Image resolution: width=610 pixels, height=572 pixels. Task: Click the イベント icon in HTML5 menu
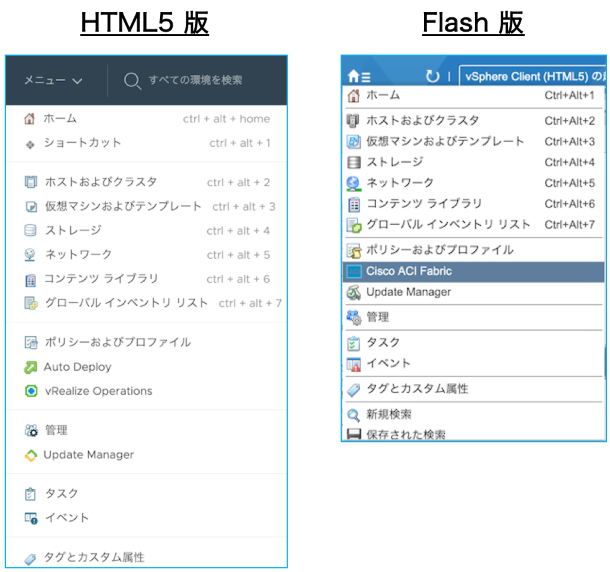[31, 518]
